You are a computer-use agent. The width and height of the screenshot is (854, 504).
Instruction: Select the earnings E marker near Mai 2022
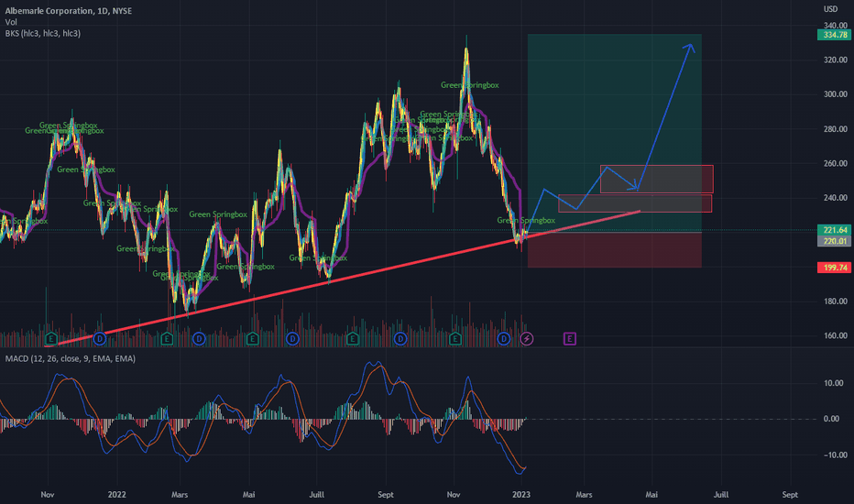pyautogui.click(x=252, y=339)
